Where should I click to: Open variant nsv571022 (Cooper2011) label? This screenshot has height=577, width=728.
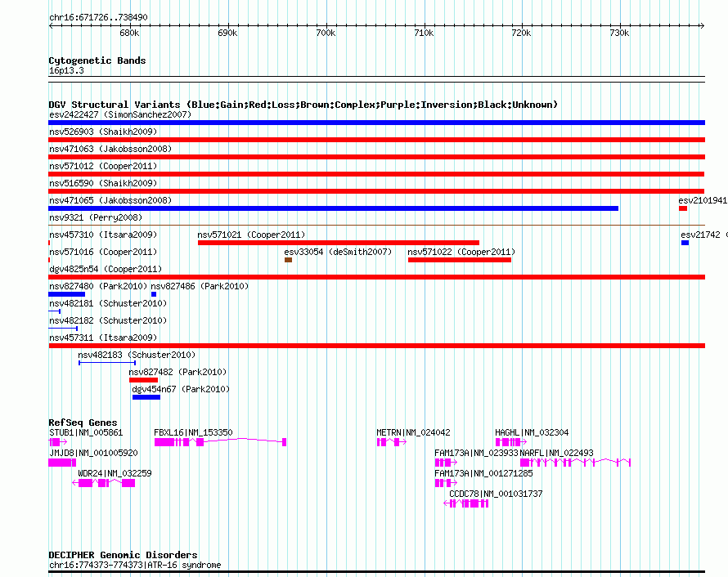pos(461,252)
